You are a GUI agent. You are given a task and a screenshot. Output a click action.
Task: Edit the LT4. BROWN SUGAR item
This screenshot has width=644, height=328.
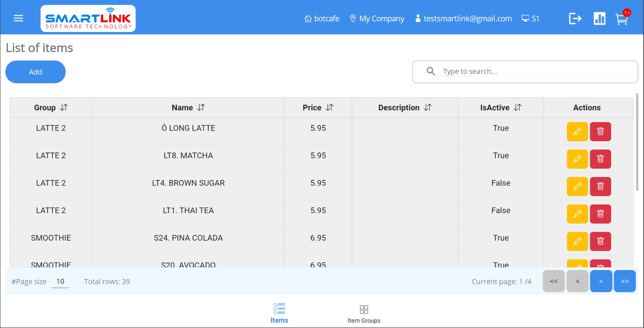click(577, 187)
